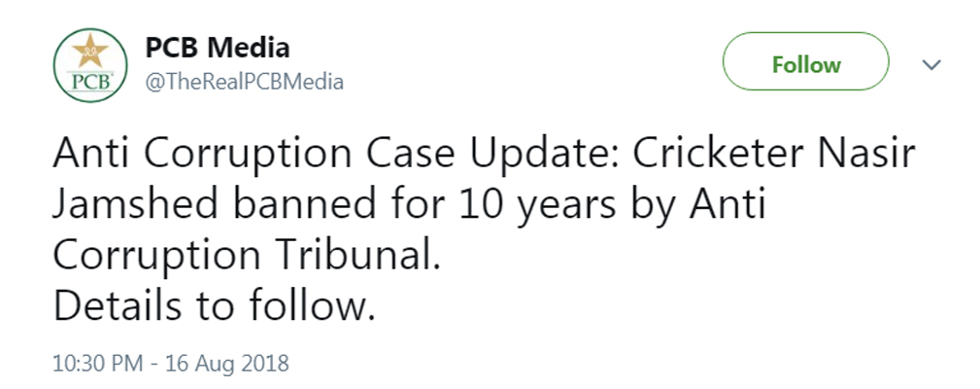This screenshot has width=980, height=389.
Task: Click the 16 Aug 2018 date
Action: 227,364
